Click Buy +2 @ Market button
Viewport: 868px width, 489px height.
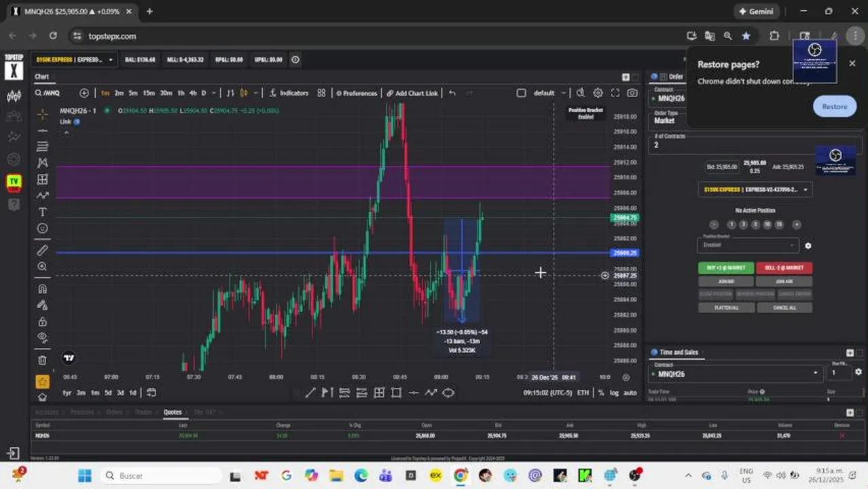click(x=725, y=268)
